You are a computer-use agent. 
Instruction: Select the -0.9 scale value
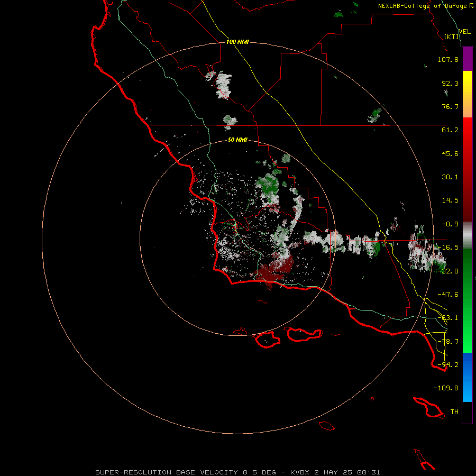pos(450,224)
